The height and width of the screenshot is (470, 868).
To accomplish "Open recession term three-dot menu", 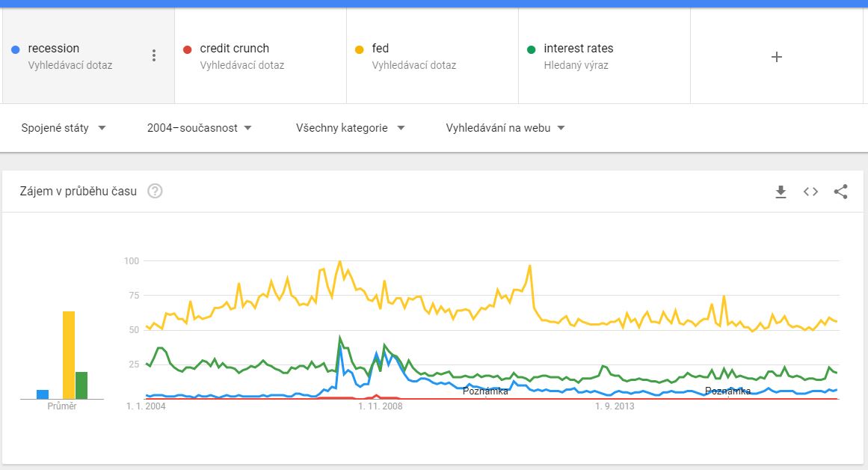I will pos(154,56).
